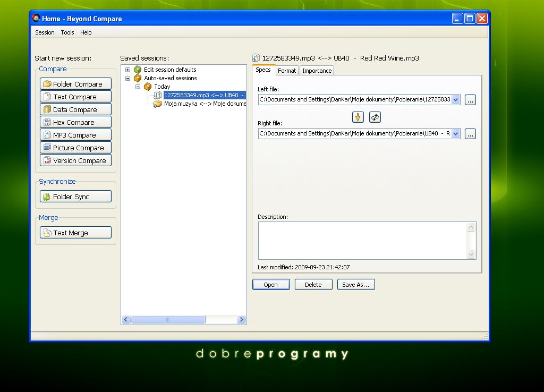Click the MP3 session icon in tree
Image resolution: width=544 pixels, height=392 pixels.
point(157,95)
